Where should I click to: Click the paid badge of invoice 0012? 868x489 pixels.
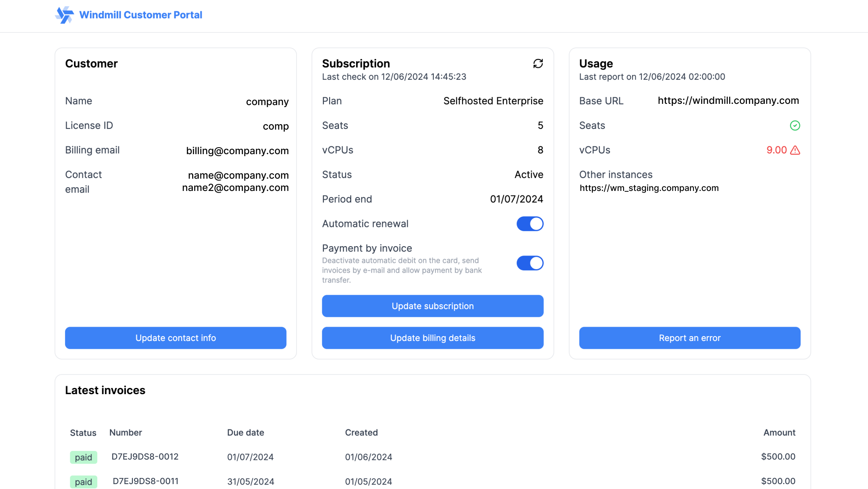[x=83, y=457]
